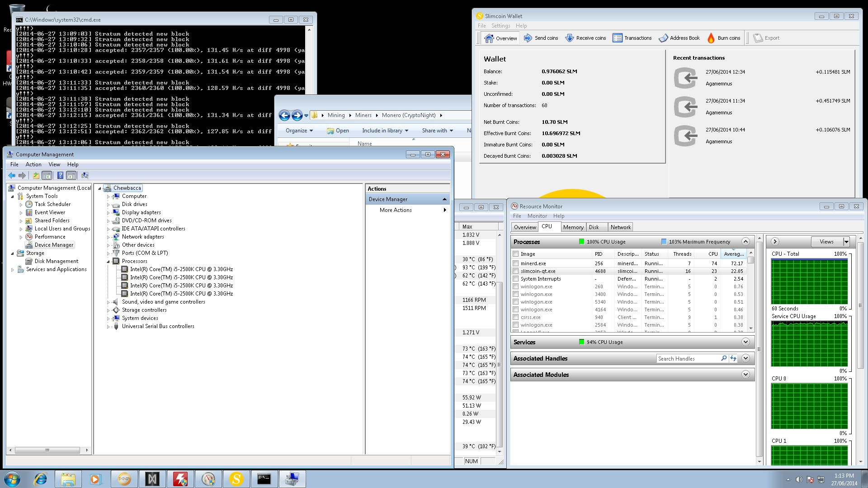Expand the Associated Modules section
The image size is (868, 488).
click(x=746, y=375)
